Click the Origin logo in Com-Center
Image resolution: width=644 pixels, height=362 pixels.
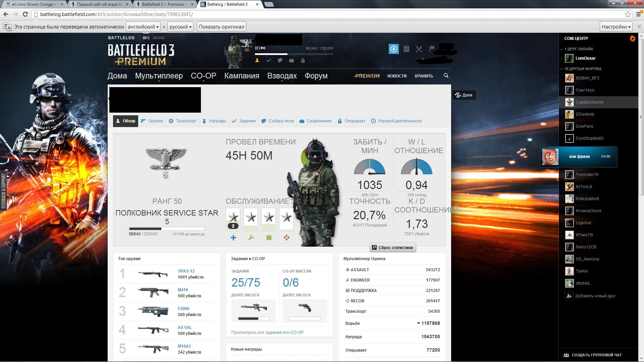point(632,39)
